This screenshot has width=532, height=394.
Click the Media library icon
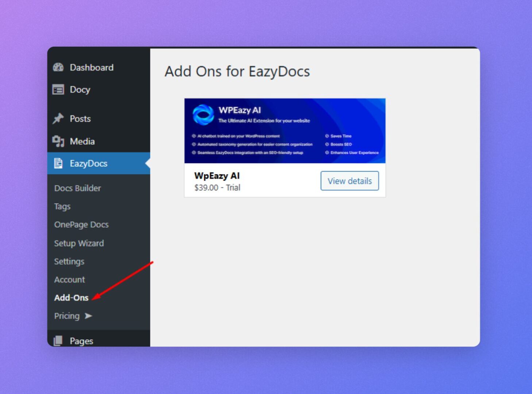pyautogui.click(x=58, y=141)
